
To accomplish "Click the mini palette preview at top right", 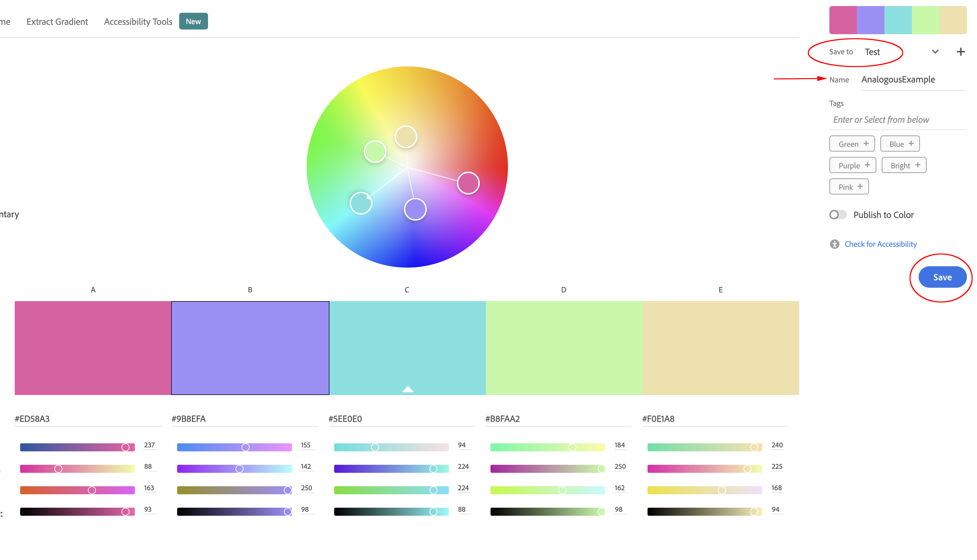I will click(898, 19).
